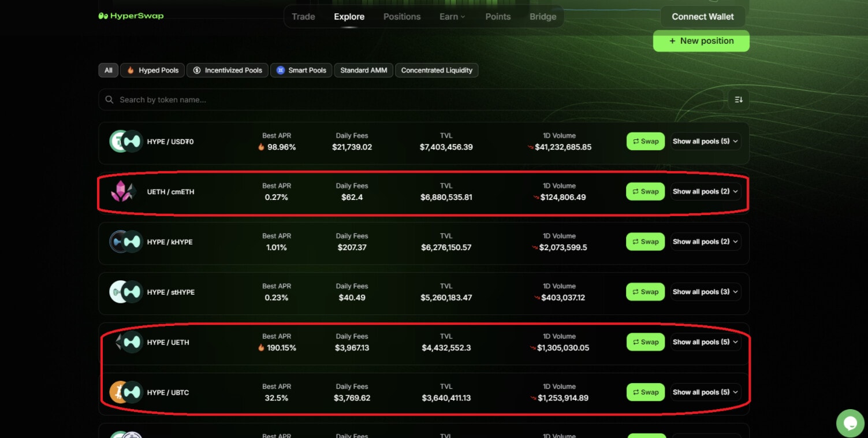Viewport: 868px width, 438px height.
Task: Click the search by token name field
Action: click(x=411, y=100)
